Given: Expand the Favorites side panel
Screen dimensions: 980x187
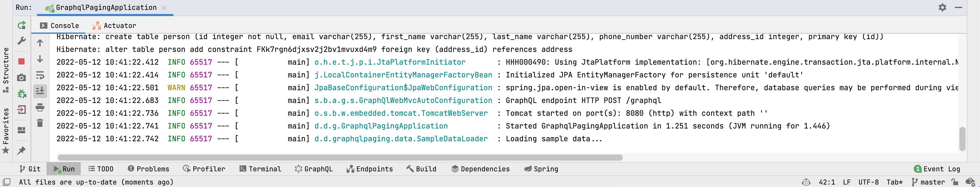Looking at the screenshot, I should click(6, 131).
